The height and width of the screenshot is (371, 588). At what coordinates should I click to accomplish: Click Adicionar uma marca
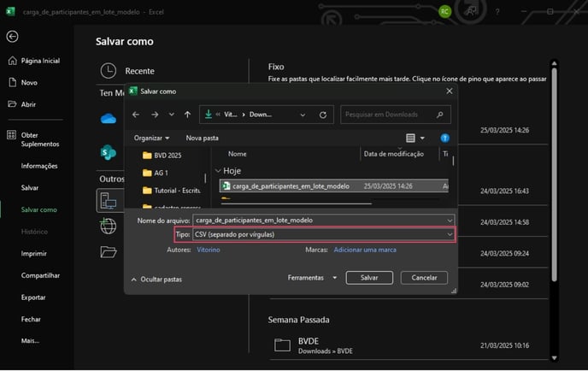365,250
